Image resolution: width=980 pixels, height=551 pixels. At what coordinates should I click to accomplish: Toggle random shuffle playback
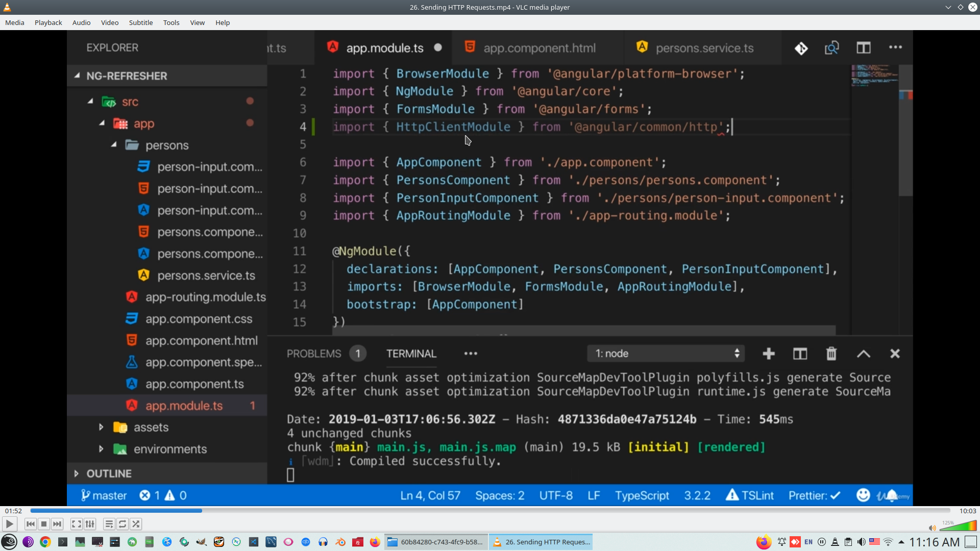(136, 524)
